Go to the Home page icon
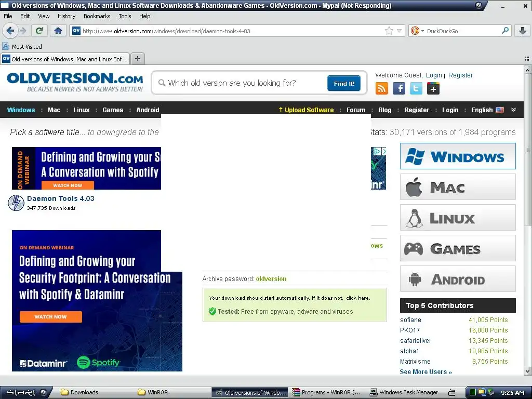532x399 pixels. [x=58, y=31]
